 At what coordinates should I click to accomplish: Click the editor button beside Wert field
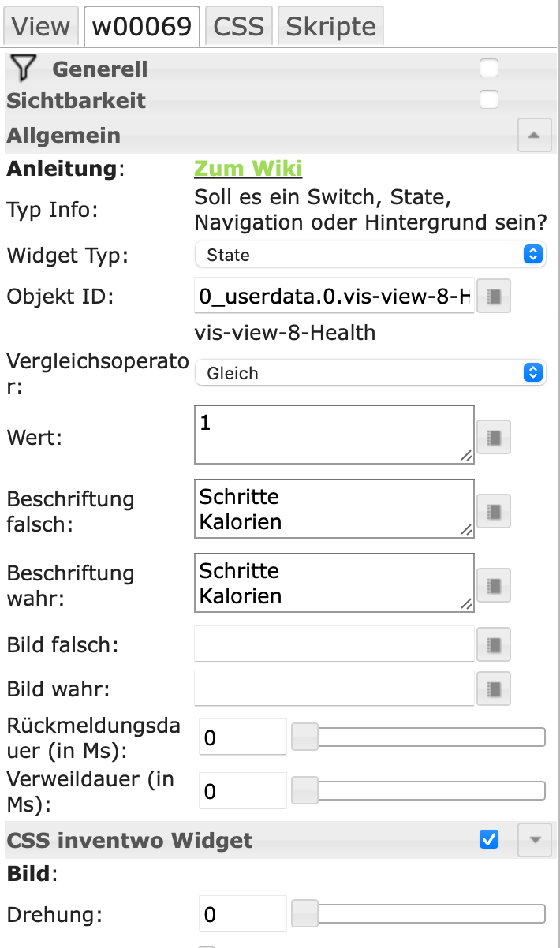tap(495, 437)
